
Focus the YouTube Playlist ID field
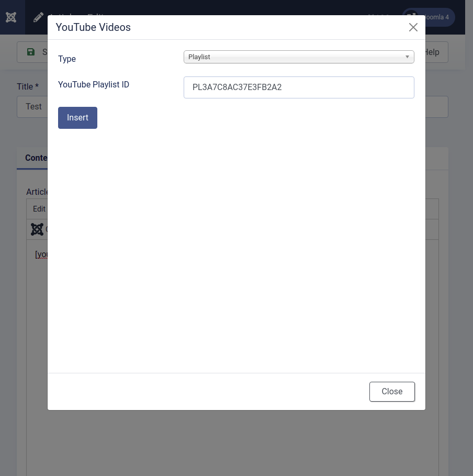point(299,87)
